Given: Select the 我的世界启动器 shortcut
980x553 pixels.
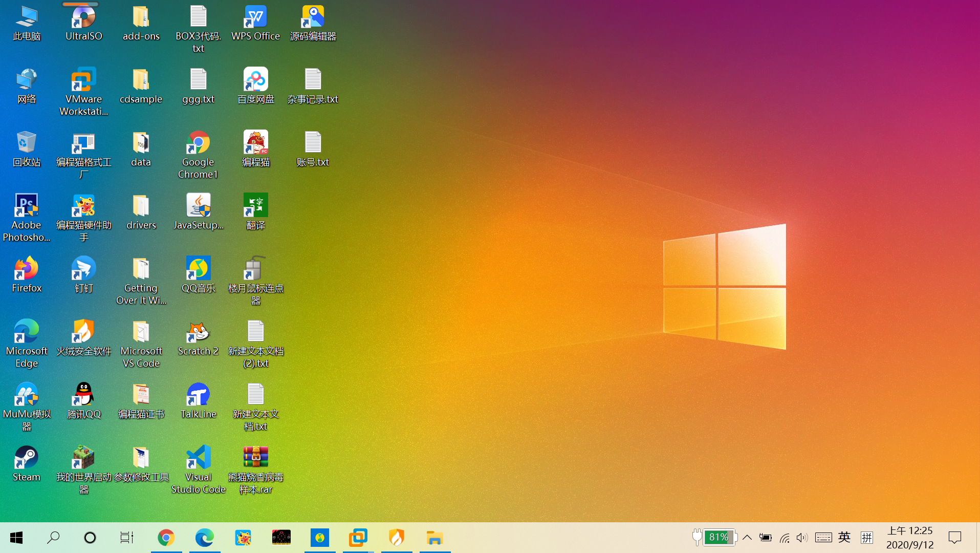Looking at the screenshot, I should coord(84,470).
